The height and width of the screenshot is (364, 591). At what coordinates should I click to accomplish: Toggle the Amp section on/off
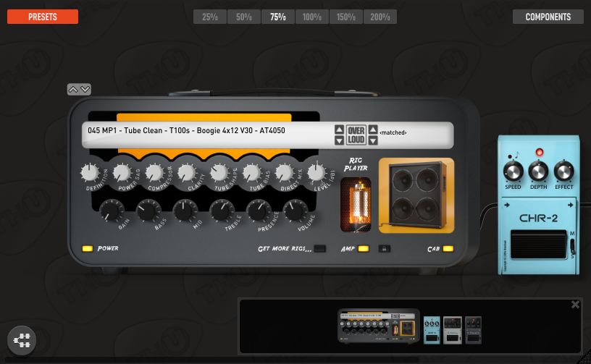(364, 248)
